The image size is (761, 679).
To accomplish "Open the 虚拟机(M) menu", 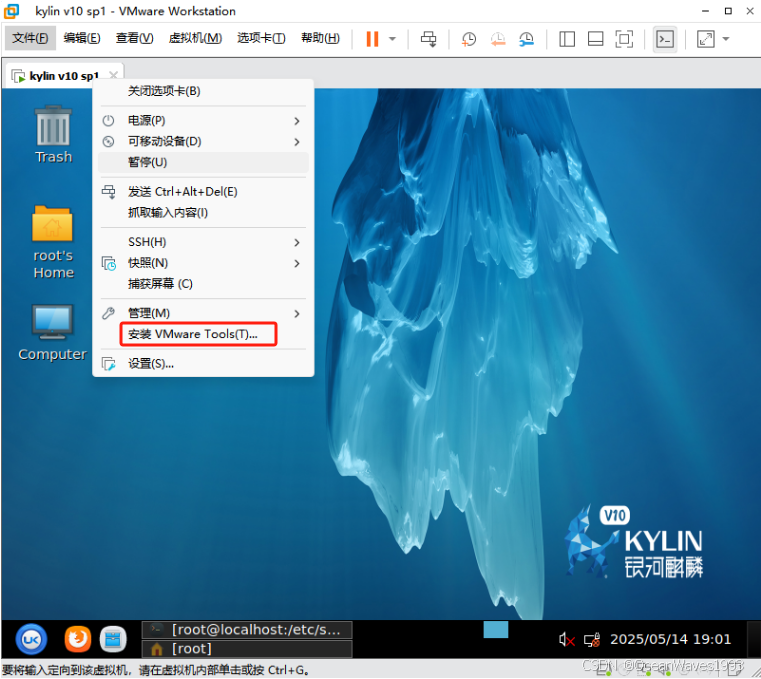I will click(x=195, y=38).
